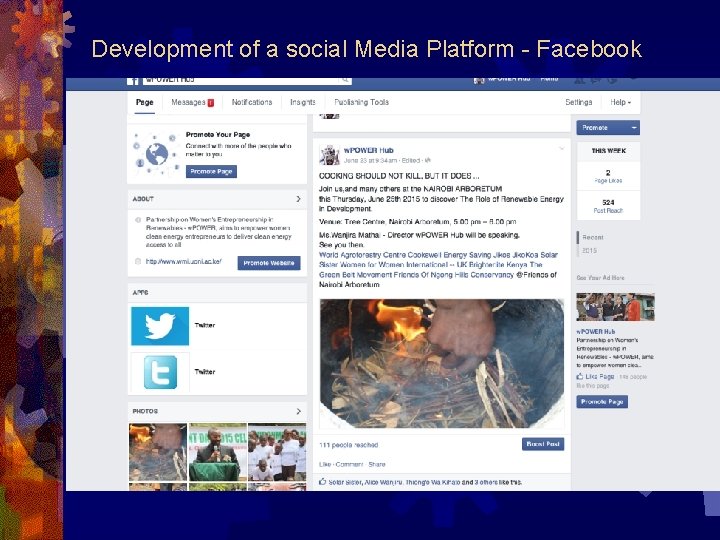This screenshot has height=540, width=720.
Task: Click Promote Page under Promote Your Page
Action: [x=211, y=171]
